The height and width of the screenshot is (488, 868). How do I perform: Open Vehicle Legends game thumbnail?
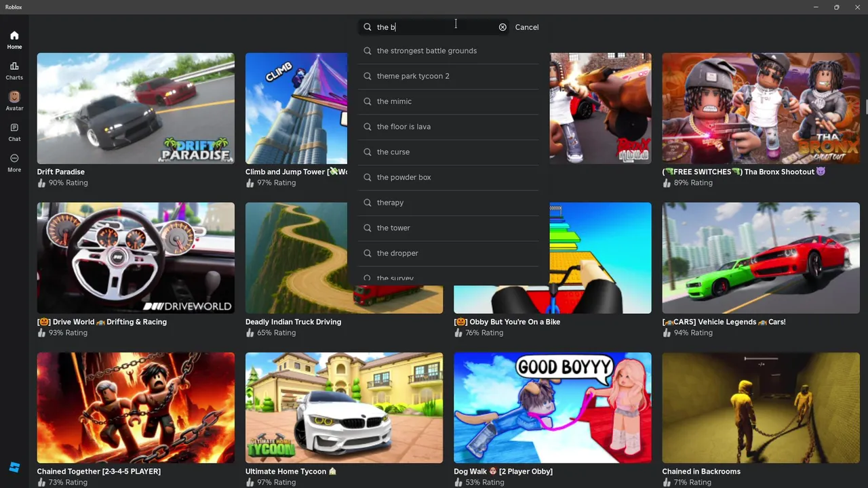pos(761,258)
